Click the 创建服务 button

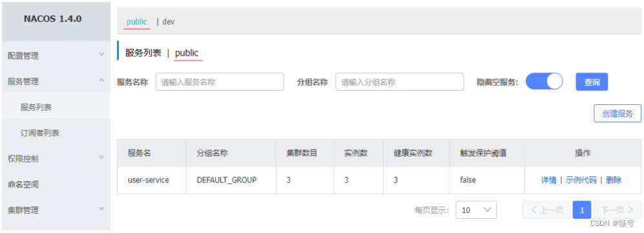coord(618,114)
